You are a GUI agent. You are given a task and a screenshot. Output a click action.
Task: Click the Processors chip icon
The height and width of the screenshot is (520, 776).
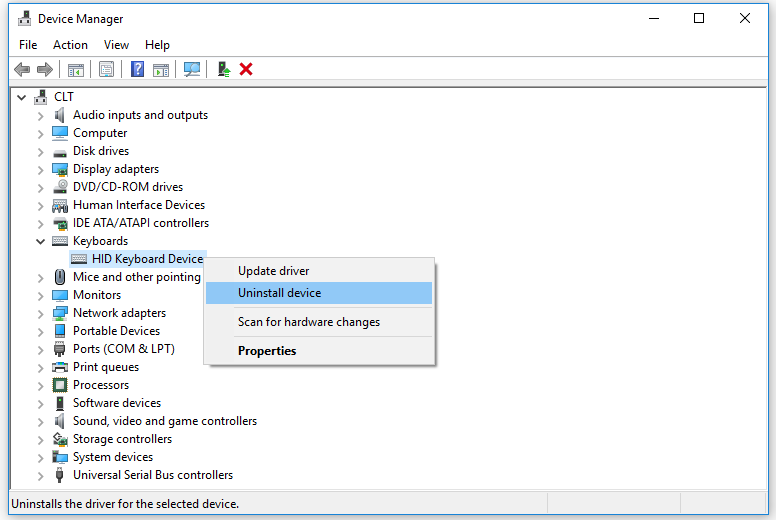[x=60, y=385]
